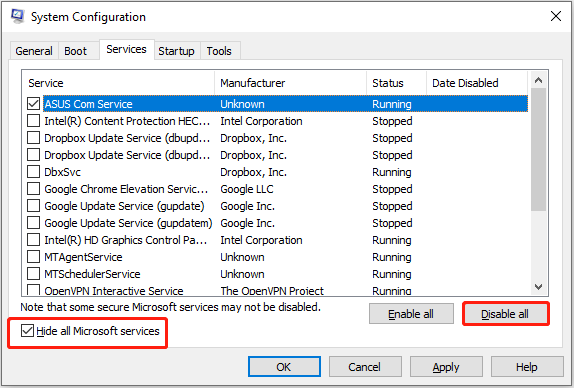Click Running status of ASUS Com Service
Viewport: 574px width, 388px height.
[x=392, y=104]
